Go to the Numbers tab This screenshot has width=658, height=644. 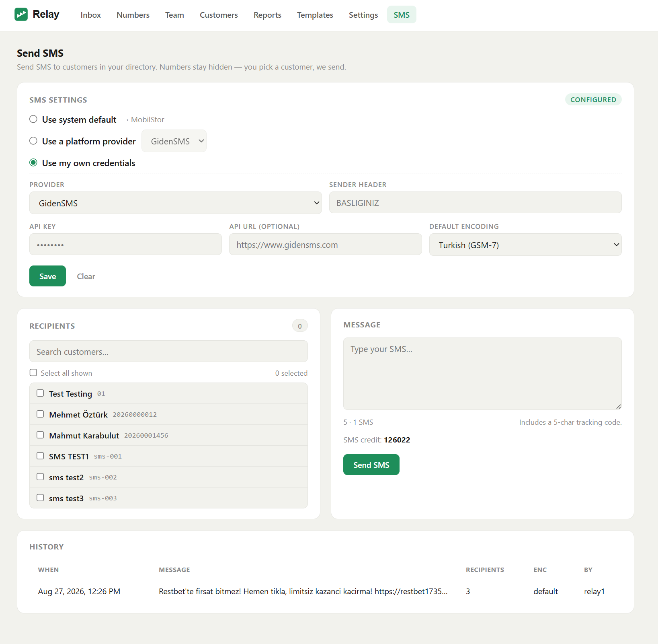[133, 15]
